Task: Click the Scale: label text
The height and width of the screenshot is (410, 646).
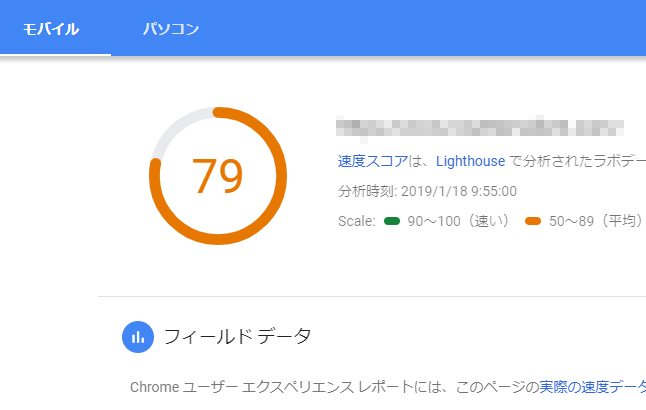Action: coord(356,221)
